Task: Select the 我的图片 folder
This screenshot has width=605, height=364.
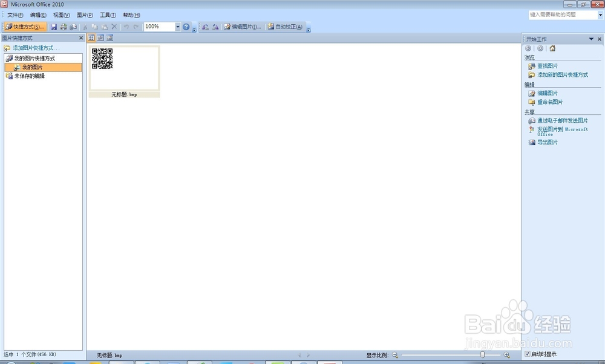Action: pyautogui.click(x=43, y=67)
